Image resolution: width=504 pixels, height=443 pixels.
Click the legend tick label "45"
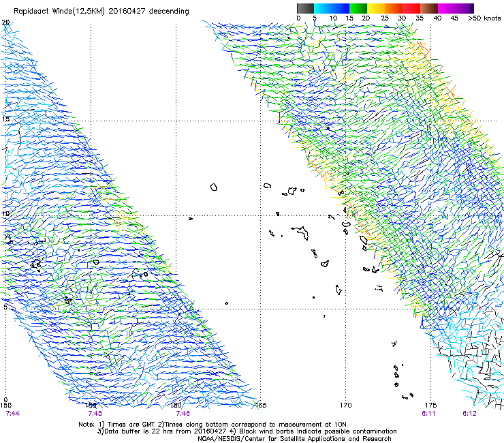(x=454, y=18)
